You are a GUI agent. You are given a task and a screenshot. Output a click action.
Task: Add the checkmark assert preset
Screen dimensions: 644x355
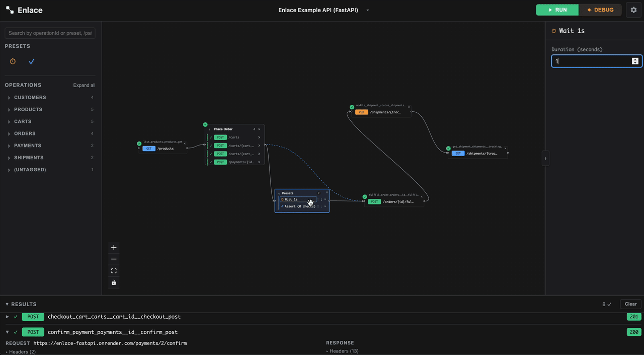tap(31, 61)
